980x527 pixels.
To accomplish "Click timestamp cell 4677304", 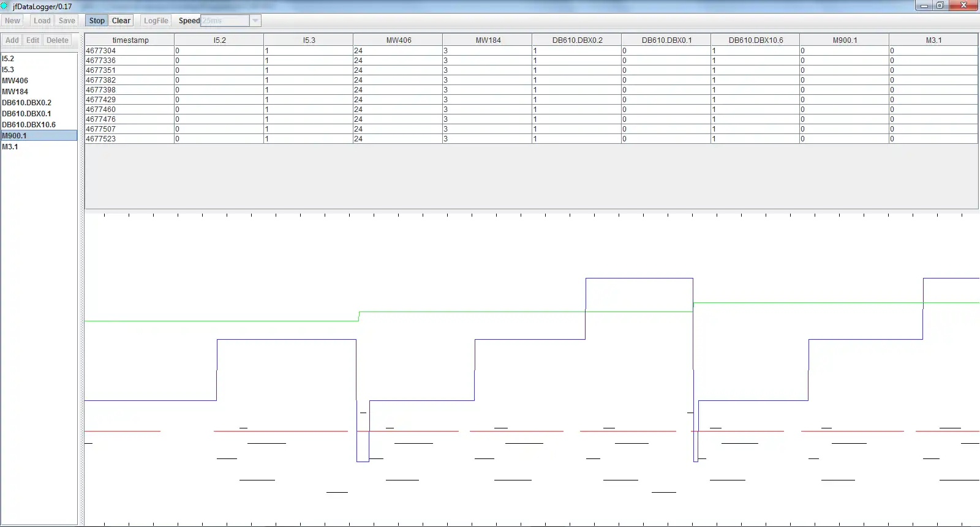I will point(130,51).
